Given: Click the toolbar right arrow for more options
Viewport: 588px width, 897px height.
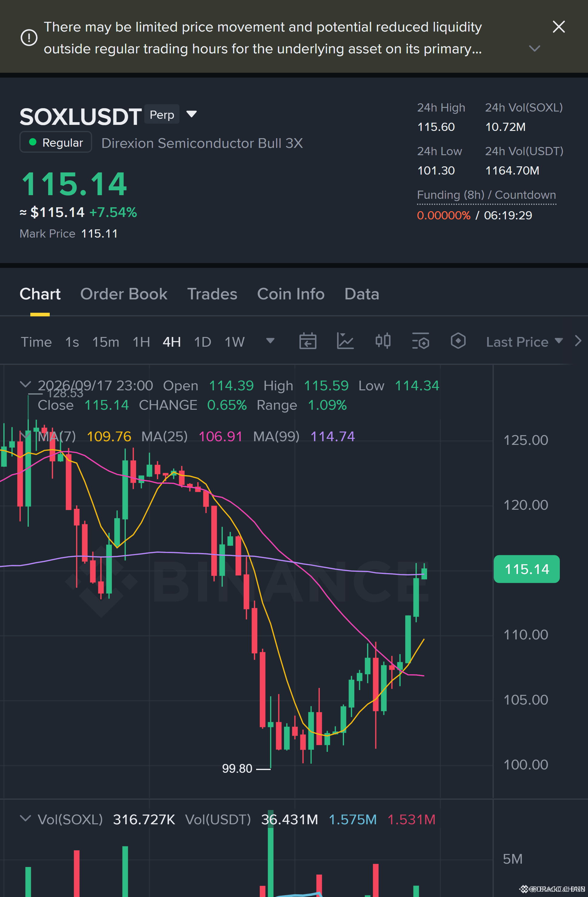Looking at the screenshot, I should 578,341.
